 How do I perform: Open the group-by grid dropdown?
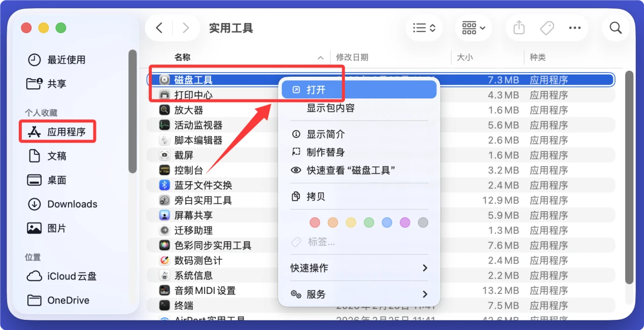pos(473,28)
